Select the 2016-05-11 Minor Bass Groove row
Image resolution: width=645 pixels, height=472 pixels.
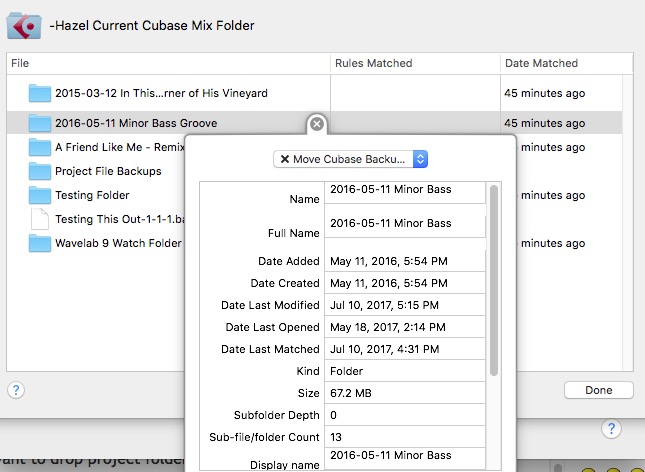click(x=314, y=123)
